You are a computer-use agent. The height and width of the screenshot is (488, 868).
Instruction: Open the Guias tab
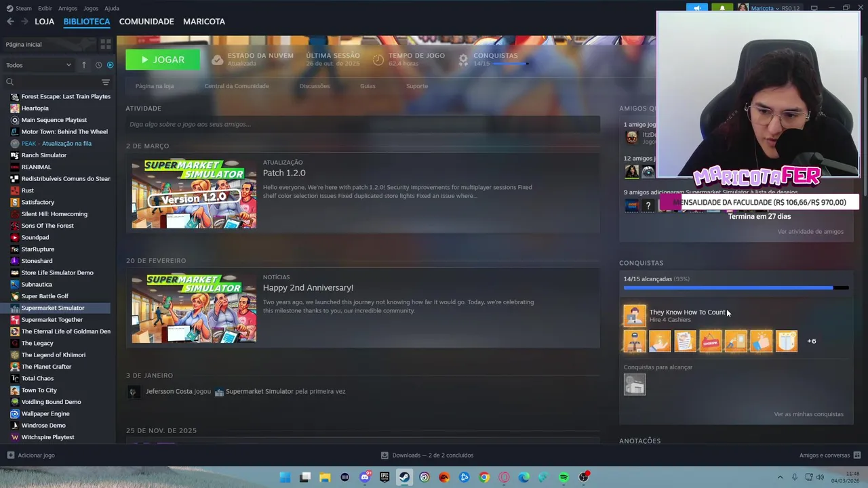[x=368, y=86]
